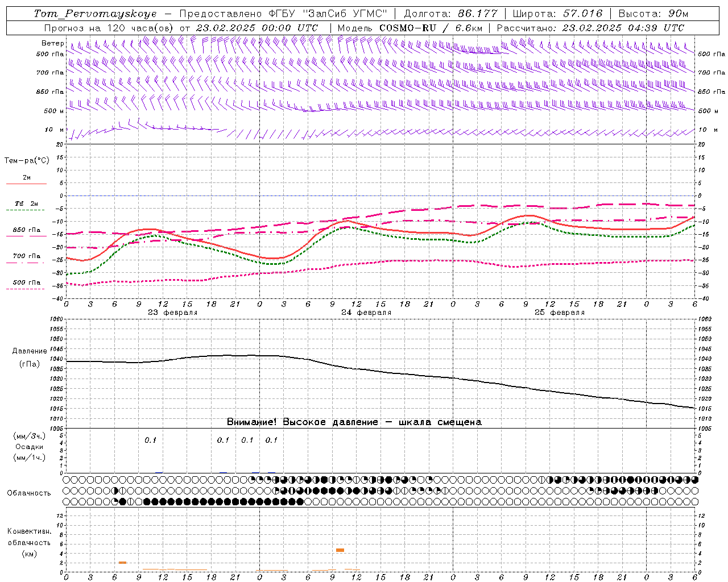Click the Td 2м dew point legend entry
The width and height of the screenshot is (728, 582).
tap(27, 203)
